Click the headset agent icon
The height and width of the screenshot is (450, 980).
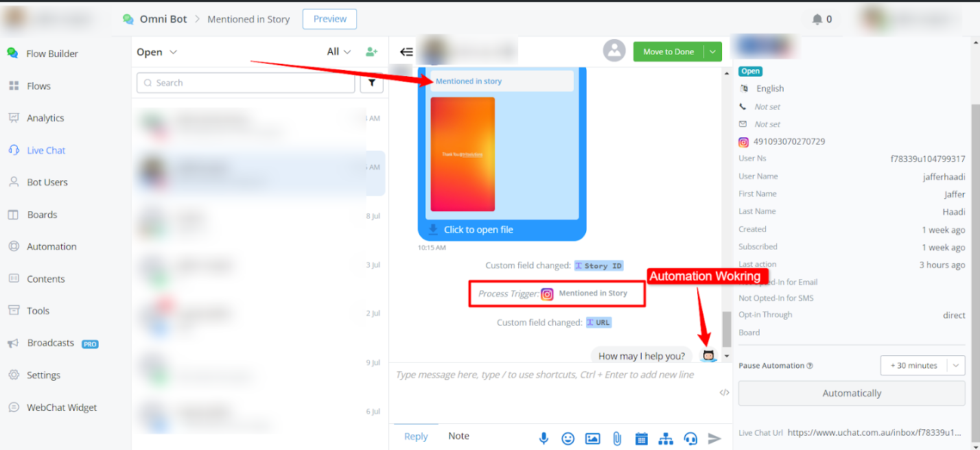coord(690,438)
